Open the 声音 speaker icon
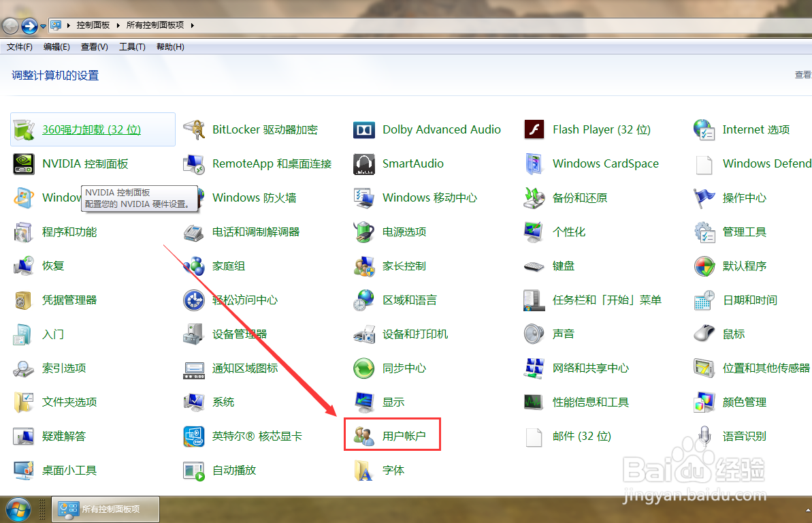Viewport: 812px width, 523px height. pyautogui.click(x=534, y=334)
